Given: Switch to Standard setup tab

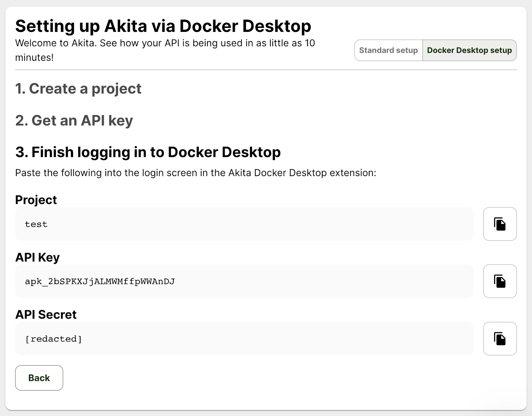Looking at the screenshot, I should click(388, 50).
